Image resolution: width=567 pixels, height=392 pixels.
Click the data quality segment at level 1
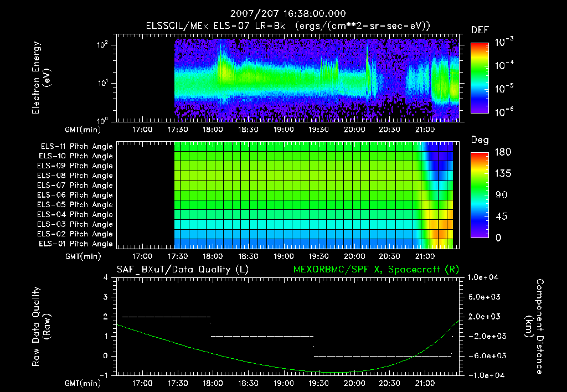pos(262,336)
